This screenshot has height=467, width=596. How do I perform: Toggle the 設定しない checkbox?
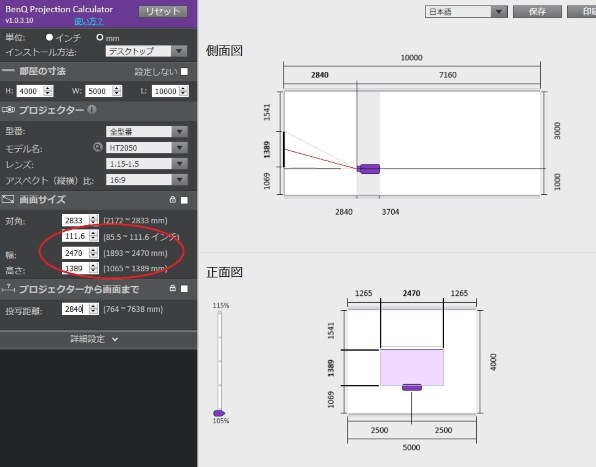(x=184, y=71)
